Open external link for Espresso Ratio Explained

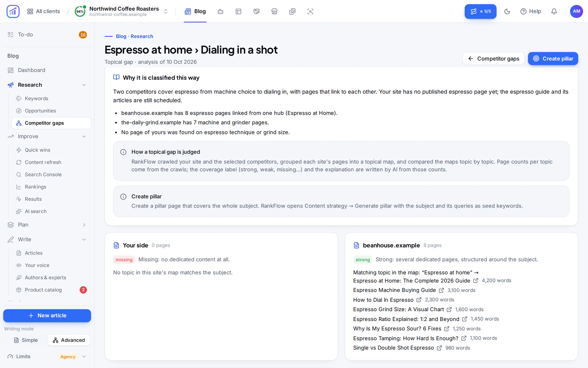click(x=465, y=319)
